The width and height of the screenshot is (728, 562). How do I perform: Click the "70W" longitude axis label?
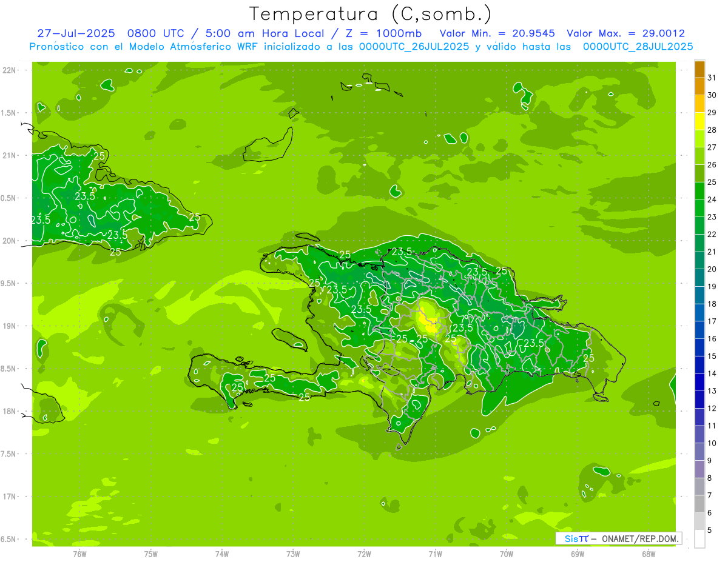point(506,554)
